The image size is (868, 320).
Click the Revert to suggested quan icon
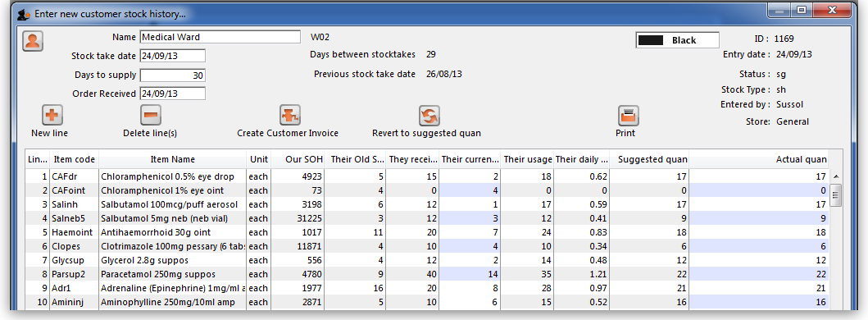[x=429, y=116]
